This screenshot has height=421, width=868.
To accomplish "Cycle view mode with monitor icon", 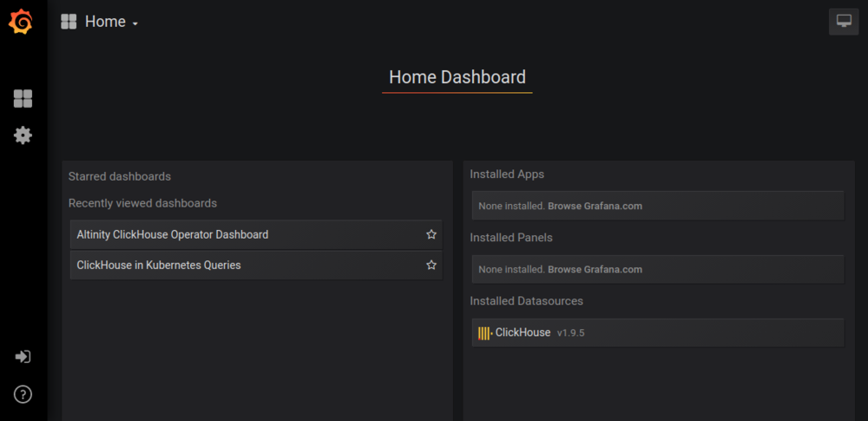I will pyautogui.click(x=843, y=22).
